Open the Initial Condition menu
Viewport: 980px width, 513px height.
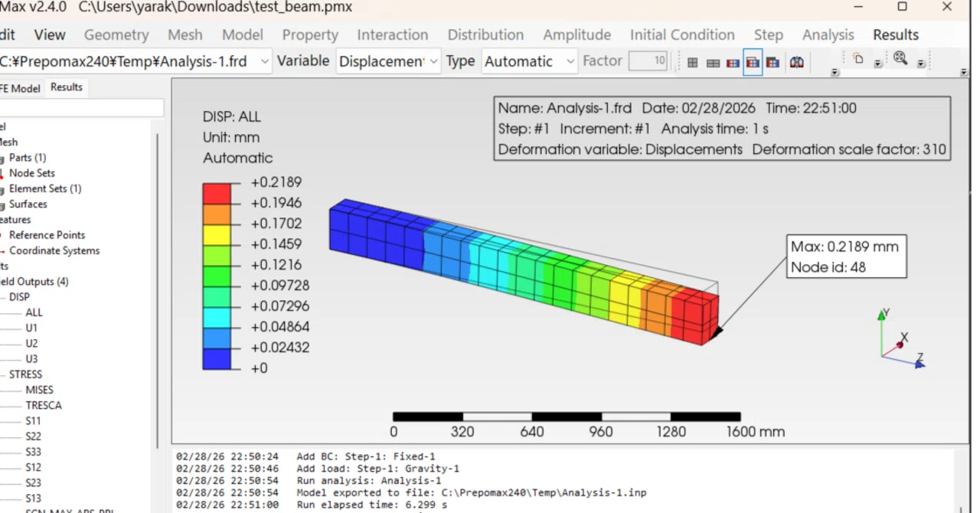[x=682, y=34]
